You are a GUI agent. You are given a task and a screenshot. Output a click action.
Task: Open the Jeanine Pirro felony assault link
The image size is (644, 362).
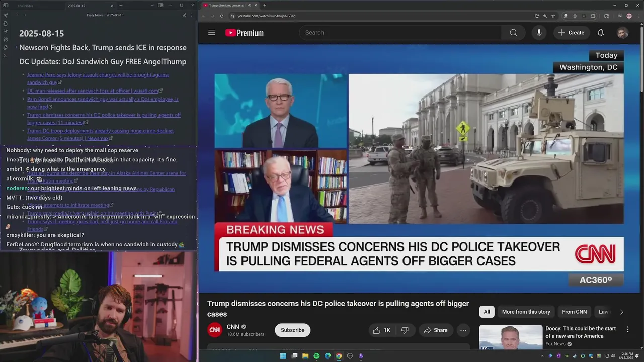click(x=98, y=78)
